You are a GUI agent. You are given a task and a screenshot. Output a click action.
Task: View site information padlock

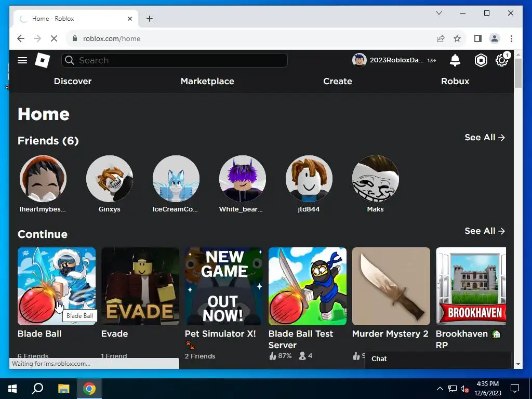point(75,38)
